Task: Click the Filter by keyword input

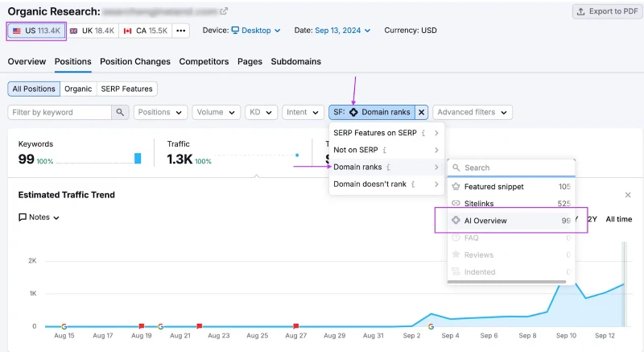Action: [x=60, y=112]
